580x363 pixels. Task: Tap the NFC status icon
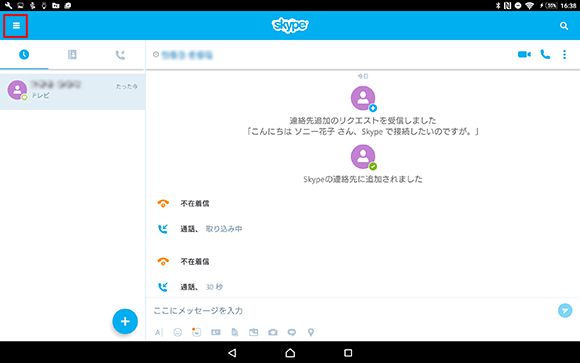[508, 6]
